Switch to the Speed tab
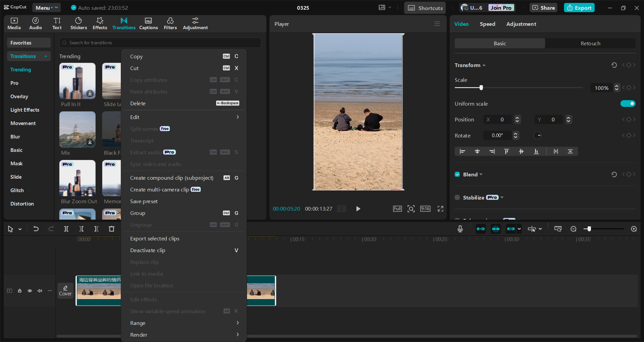 [x=487, y=24]
